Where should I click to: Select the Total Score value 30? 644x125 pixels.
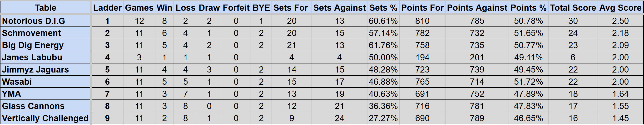point(573,21)
